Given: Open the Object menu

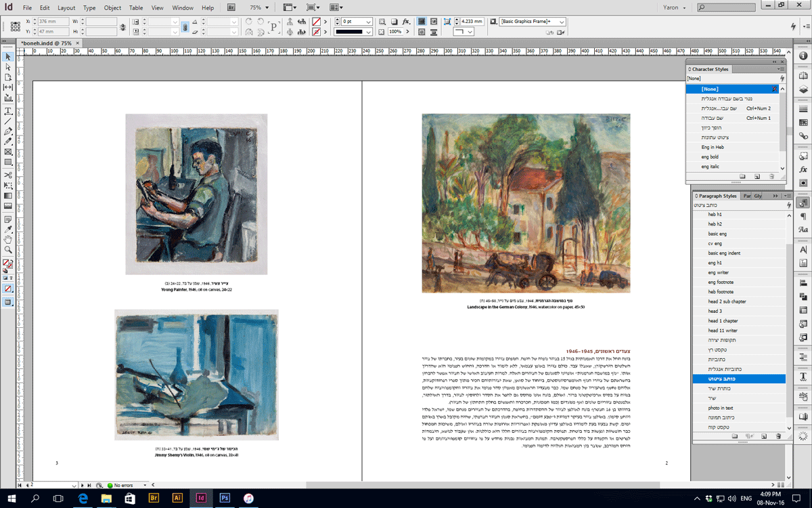Looking at the screenshot, I should coord(113,7).
